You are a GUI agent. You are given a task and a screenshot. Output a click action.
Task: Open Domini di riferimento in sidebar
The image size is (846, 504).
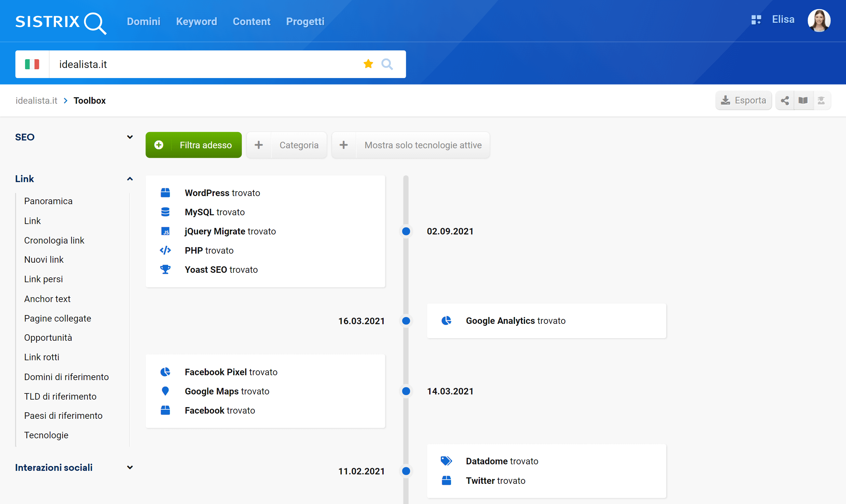(x=67, y=377)
